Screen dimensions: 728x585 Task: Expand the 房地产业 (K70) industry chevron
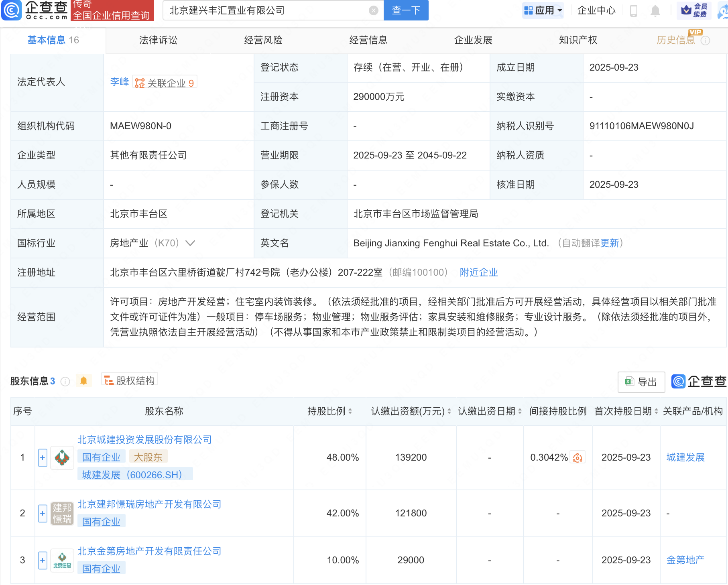(x=190, y=243)
